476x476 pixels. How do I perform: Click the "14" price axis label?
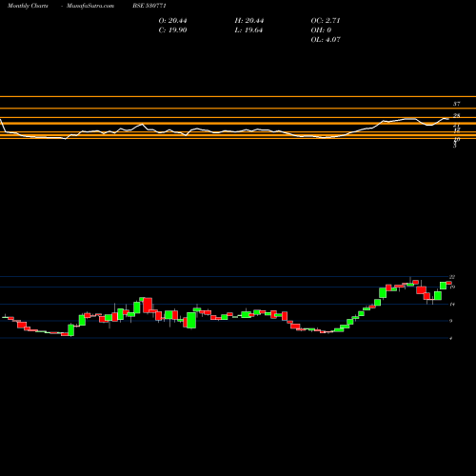click(x=452, y=305)
